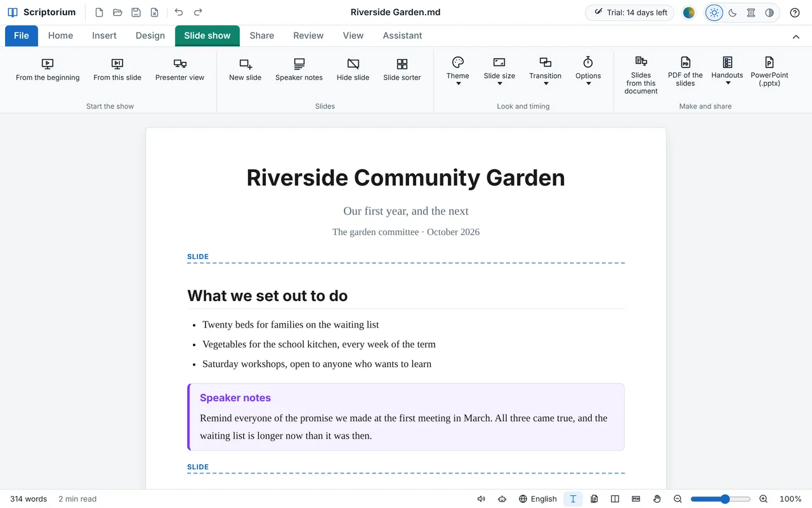Switch to dark theme moon icon
The height and width of the screenshot is (508, 812).
tap(733, 13)
